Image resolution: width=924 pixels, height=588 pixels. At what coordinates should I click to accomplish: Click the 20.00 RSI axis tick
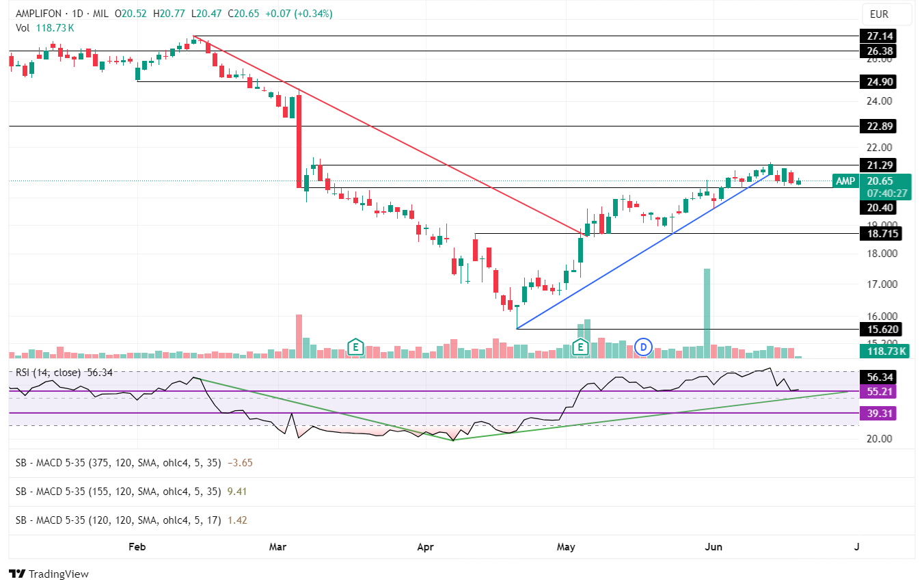click(880, 439)
